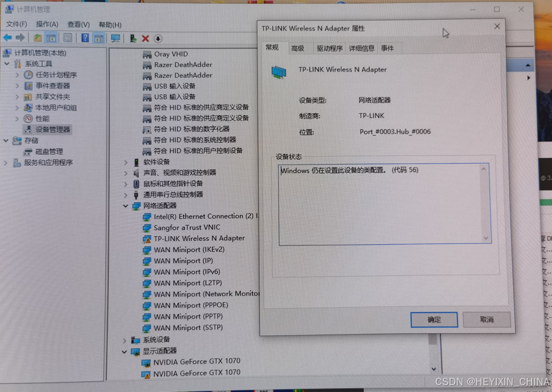
Task: Select second NVIDIA GeForce GTX 1070 with warning
Action: [196, 373]
